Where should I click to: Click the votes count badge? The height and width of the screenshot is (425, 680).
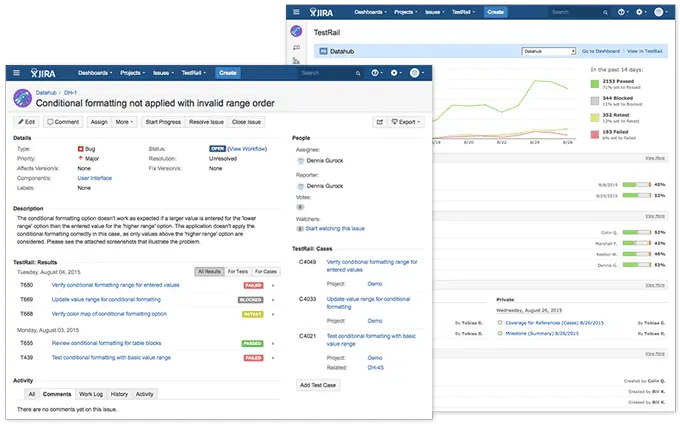point(300,207)
